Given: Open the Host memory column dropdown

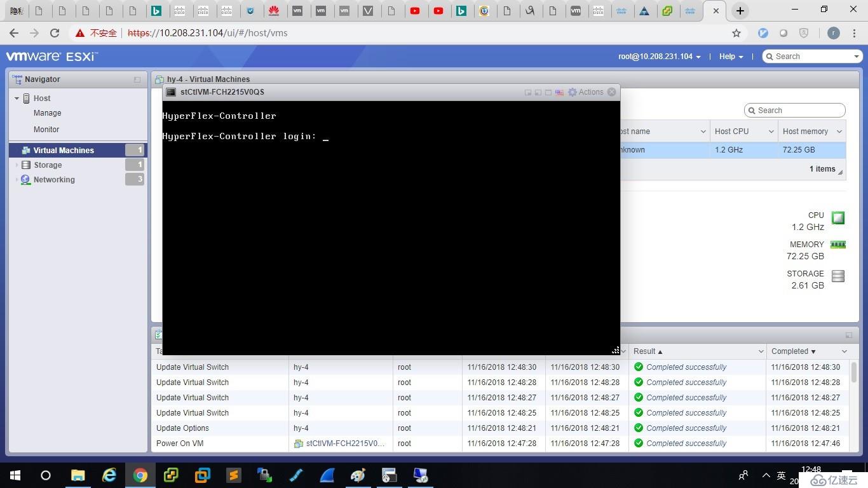Looking at the screenshot, I should [839, 132].
